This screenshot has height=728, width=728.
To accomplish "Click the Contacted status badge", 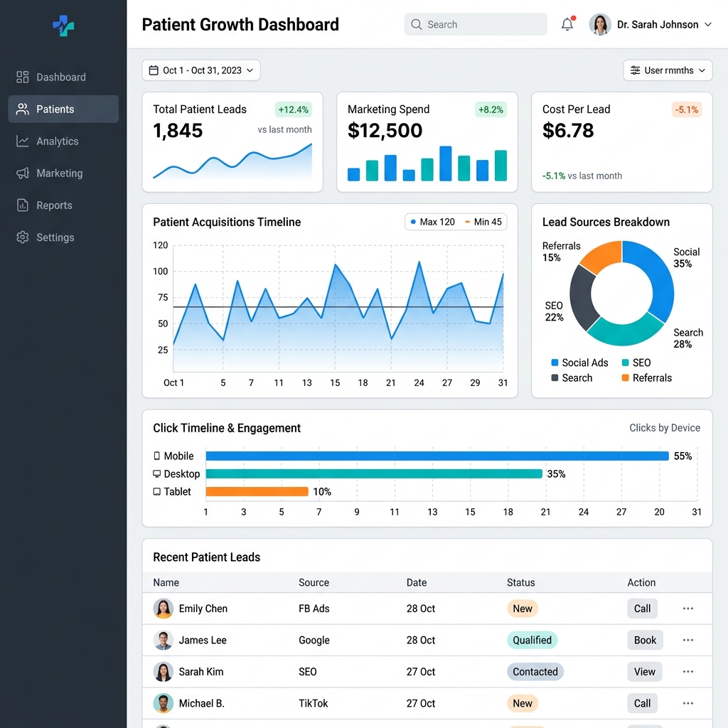I will click(x=535, y=671).
